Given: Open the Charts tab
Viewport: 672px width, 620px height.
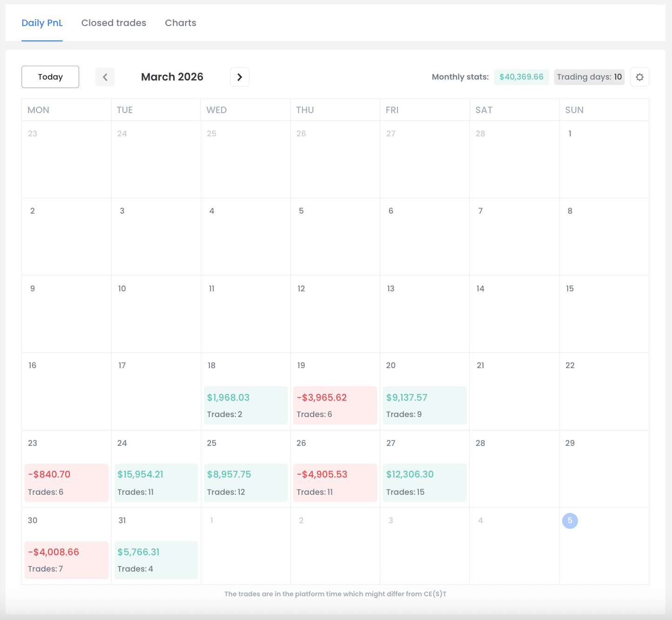Looking at the screenshot, I should click(180, 22).
